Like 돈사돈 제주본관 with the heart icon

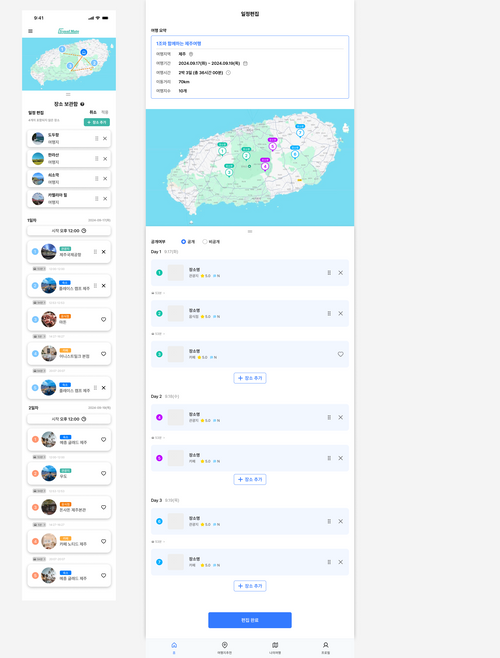point(103,507)
